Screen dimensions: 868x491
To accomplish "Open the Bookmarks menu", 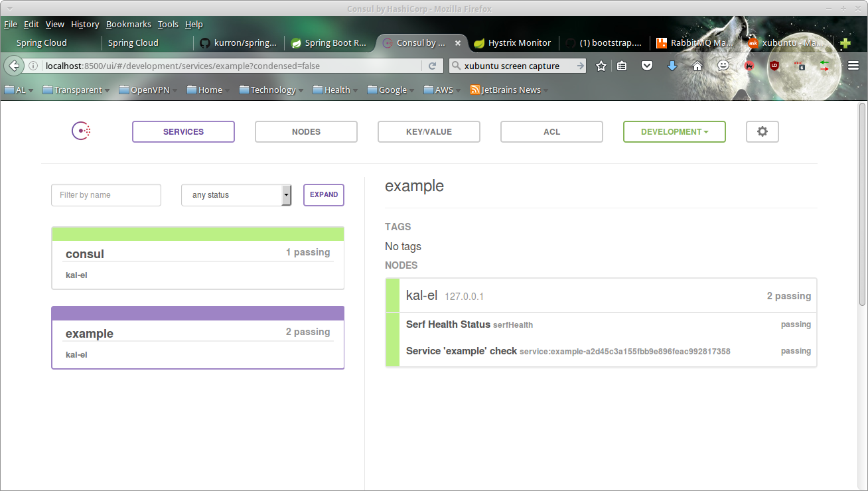I will [x=129, y=24].
